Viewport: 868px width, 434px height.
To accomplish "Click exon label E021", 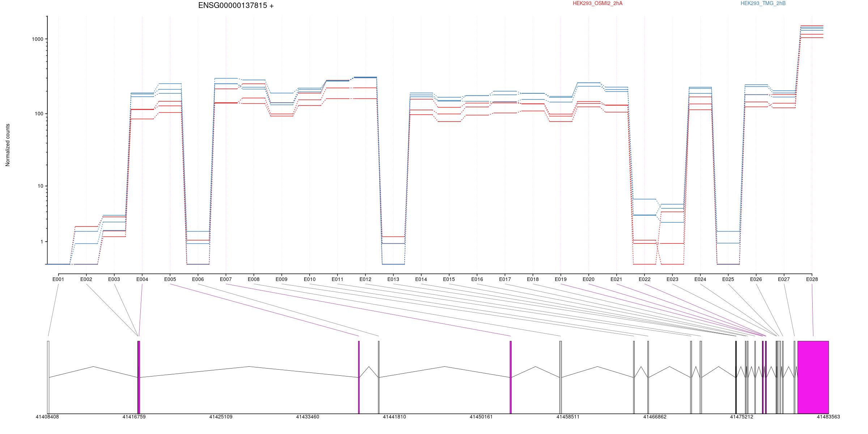I will click(616, 279).
